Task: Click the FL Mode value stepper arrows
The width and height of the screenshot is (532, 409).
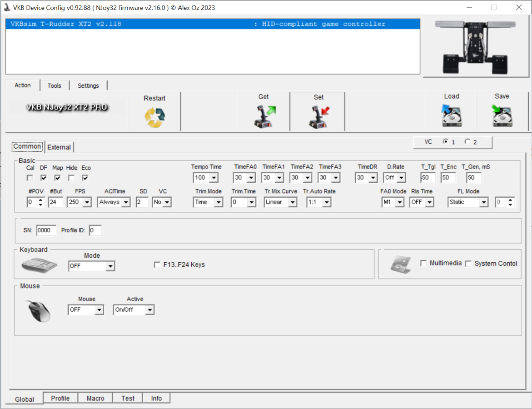Action: [x=510, y=202]
